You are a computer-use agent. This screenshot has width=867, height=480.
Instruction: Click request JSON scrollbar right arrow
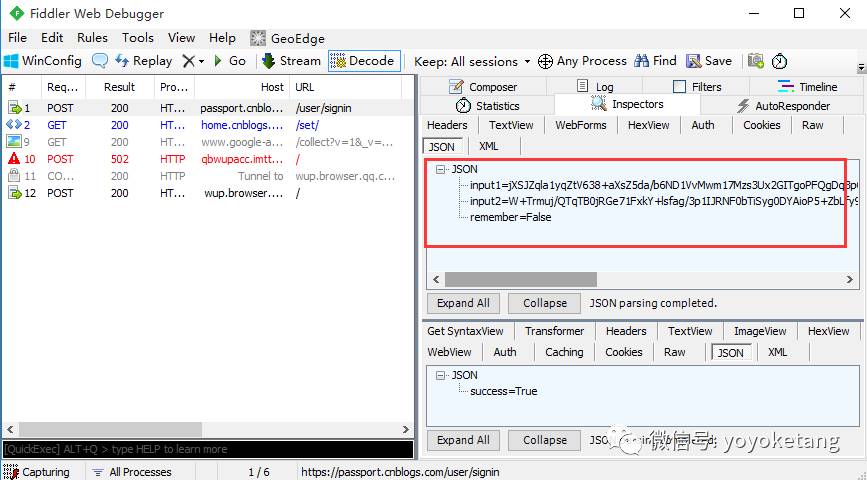click(x=850, y=279)
